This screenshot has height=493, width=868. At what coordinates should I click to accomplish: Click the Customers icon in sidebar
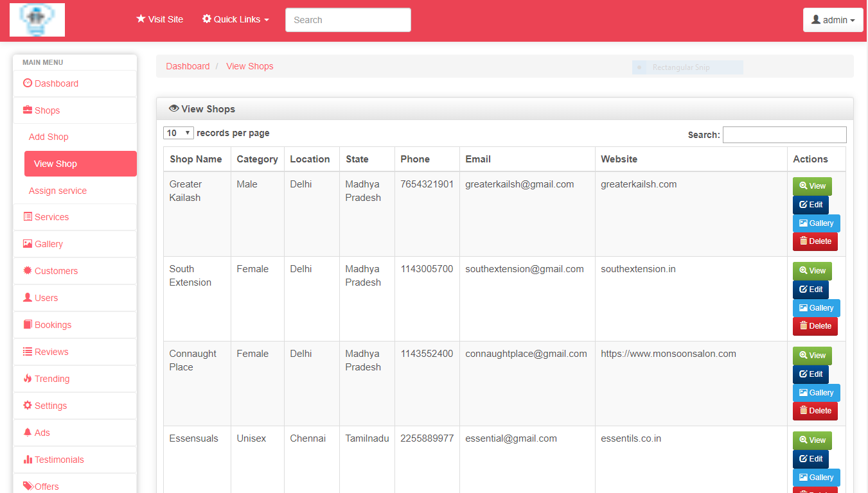[x=28, y=271]
